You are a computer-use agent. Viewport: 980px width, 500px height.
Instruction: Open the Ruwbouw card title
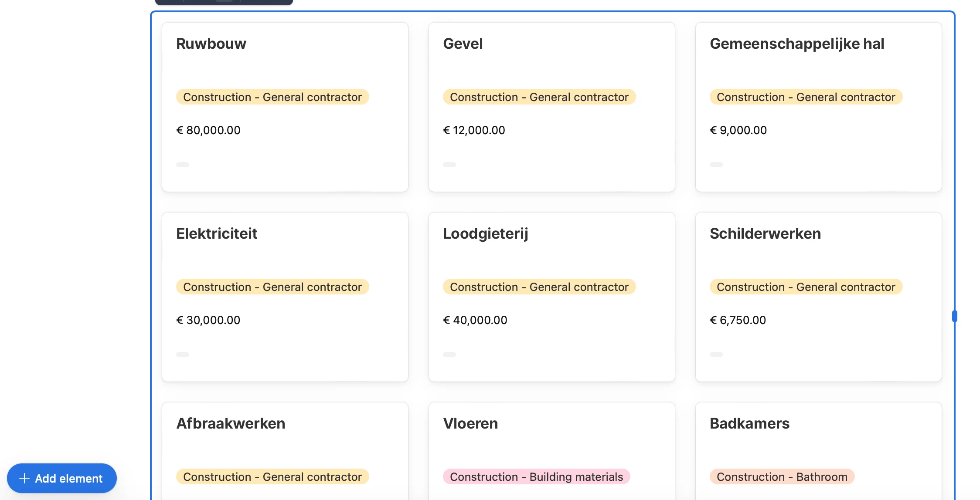[211, 44]
